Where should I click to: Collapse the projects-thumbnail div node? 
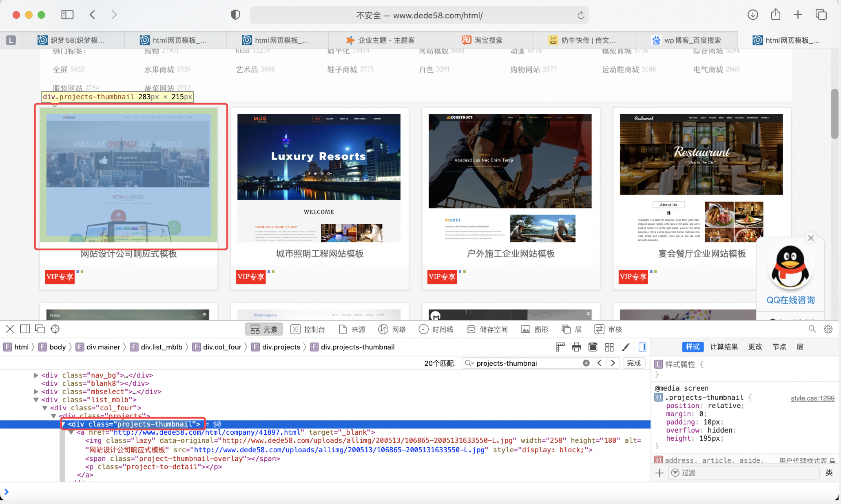[x=63, y=424]
